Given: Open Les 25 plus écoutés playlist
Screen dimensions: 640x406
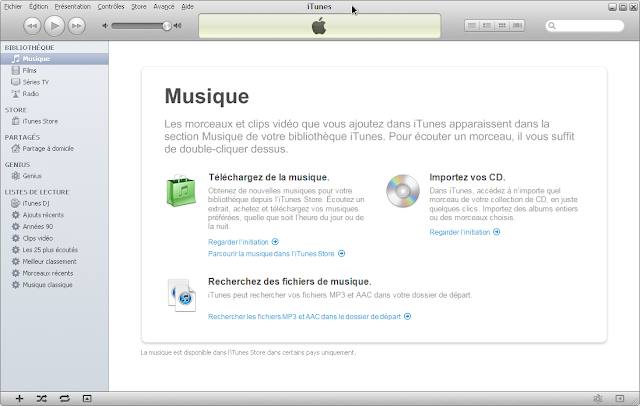Looking at the screenshot, I should pyautogui.click(x=54, y=250).
